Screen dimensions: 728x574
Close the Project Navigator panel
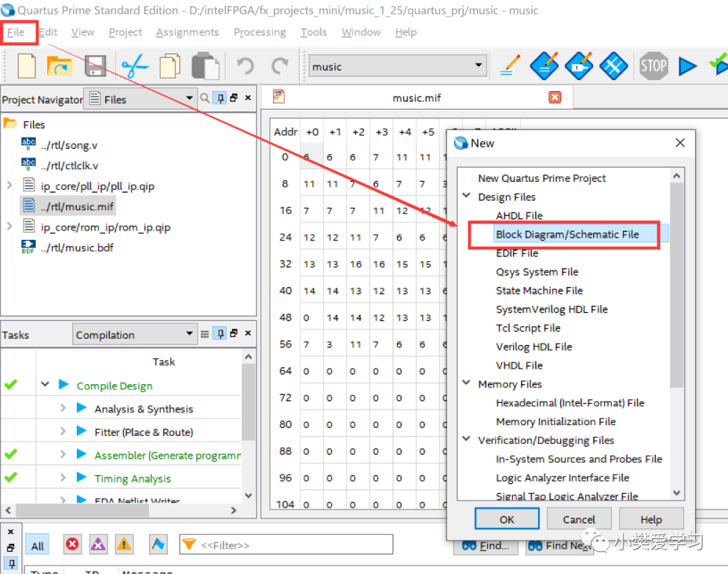click(x=248, y=98)
